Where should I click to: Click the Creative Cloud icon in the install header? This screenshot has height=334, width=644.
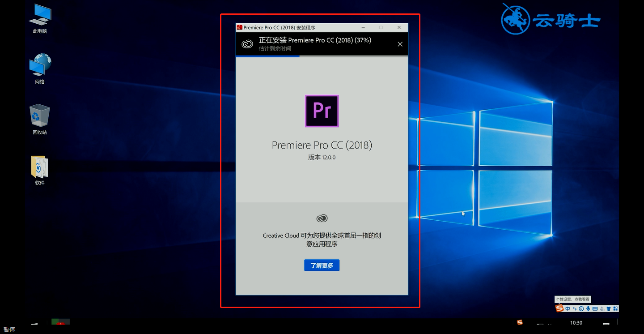(x=247, y=44)
